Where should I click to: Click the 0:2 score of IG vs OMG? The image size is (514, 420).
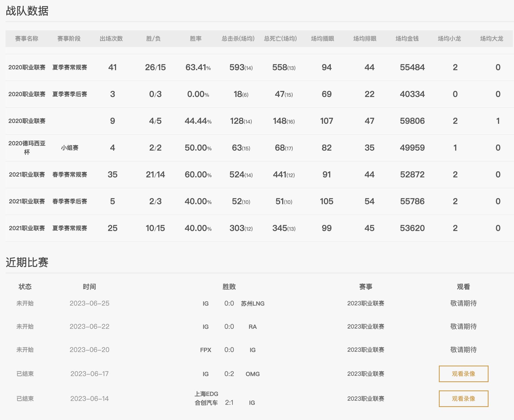point(229,374)
